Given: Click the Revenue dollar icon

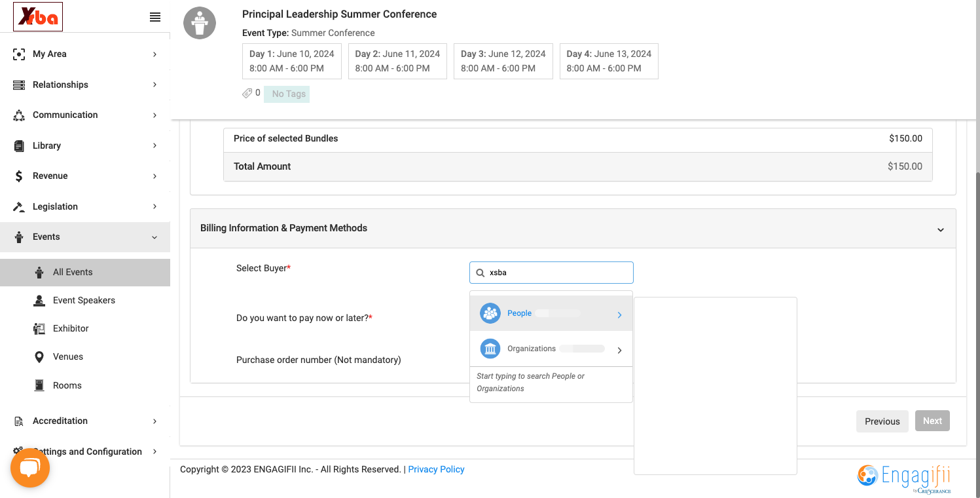Looking at the screenshot, I should (19, 176).
